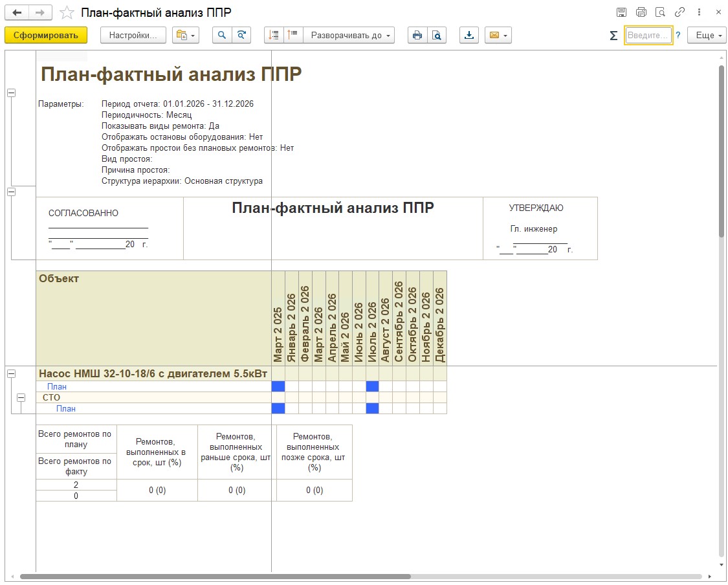This screenshot has height=585, width=728.
Task: Copy link with chain icon in title bar
Action: pos(679,12)
